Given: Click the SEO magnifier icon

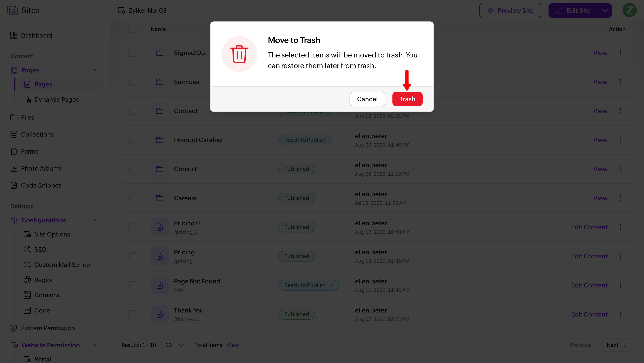Looking at the screenshot, I should pos(27,249).
